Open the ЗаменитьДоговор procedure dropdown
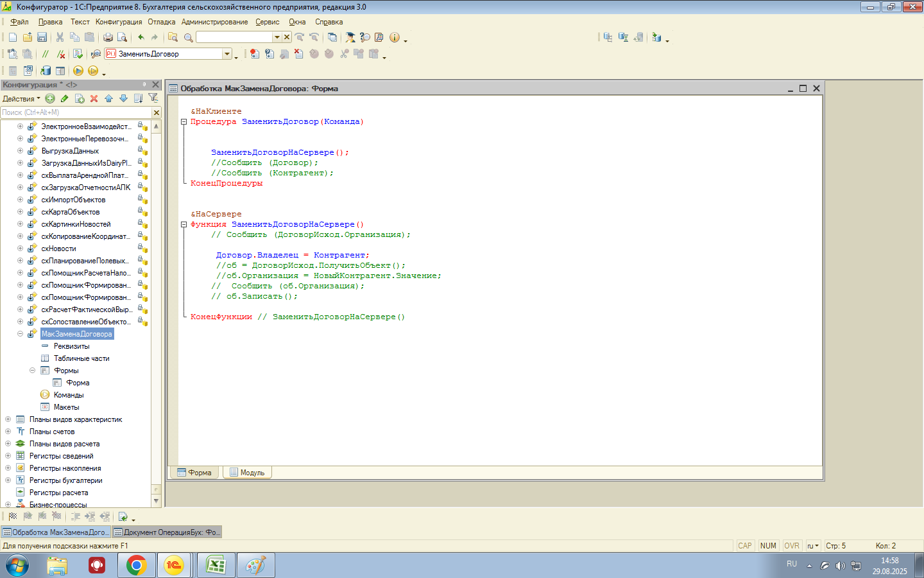Screen dimensions: 924x578 coord(227,54)
